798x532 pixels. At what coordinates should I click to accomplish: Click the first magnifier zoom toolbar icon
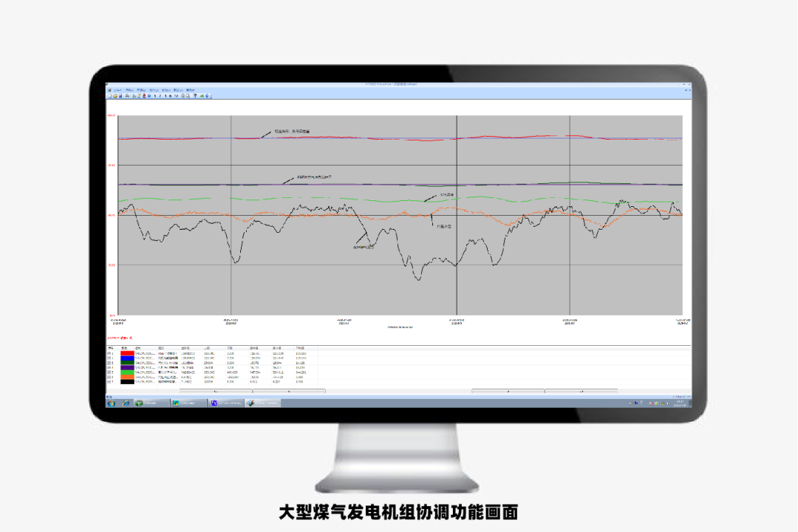point(182,96)
